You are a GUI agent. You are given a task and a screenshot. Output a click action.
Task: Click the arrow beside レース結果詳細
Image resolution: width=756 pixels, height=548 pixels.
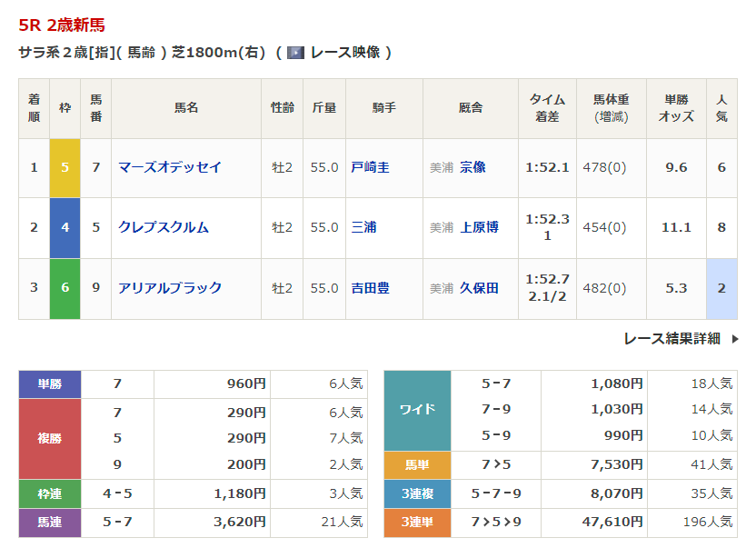tap(734, 339)
